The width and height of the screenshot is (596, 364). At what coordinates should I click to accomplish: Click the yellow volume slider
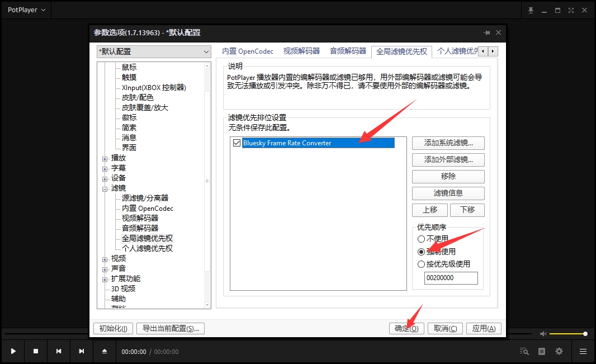[x=568, y=334]
